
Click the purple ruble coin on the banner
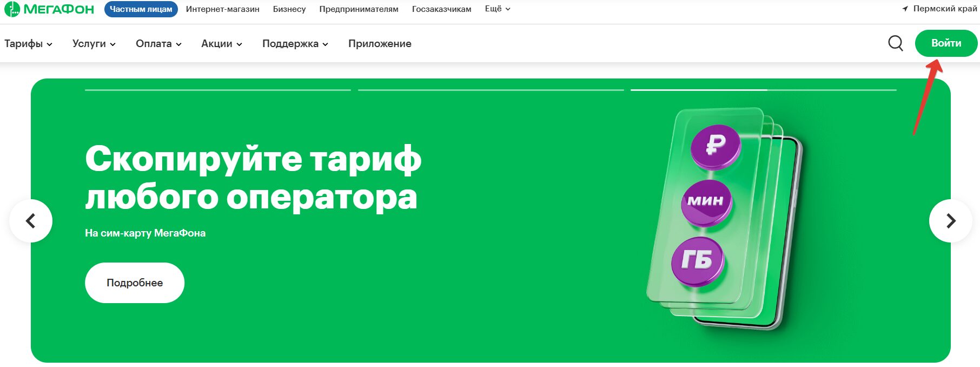(716, 145)
